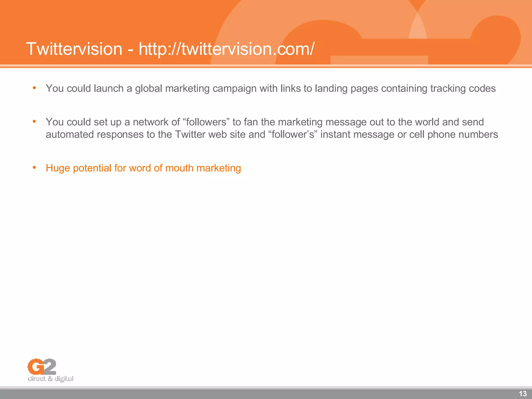Image resolution: width=532 pixels, height=399 pixels.
Task: Click the G2 direct & digital logo
Action: click(x=50, y=370)
